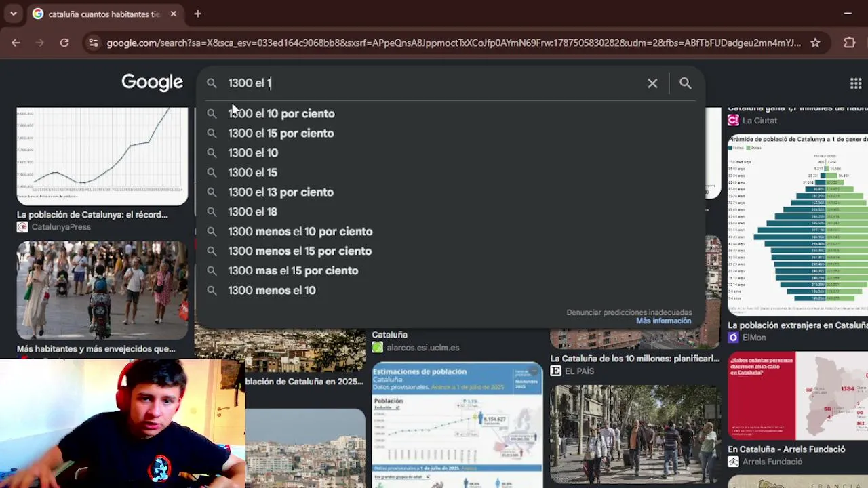The height and width of the screenshot is (488, 868).
Task: Go back to the previous page
Action: coord(16,43)
